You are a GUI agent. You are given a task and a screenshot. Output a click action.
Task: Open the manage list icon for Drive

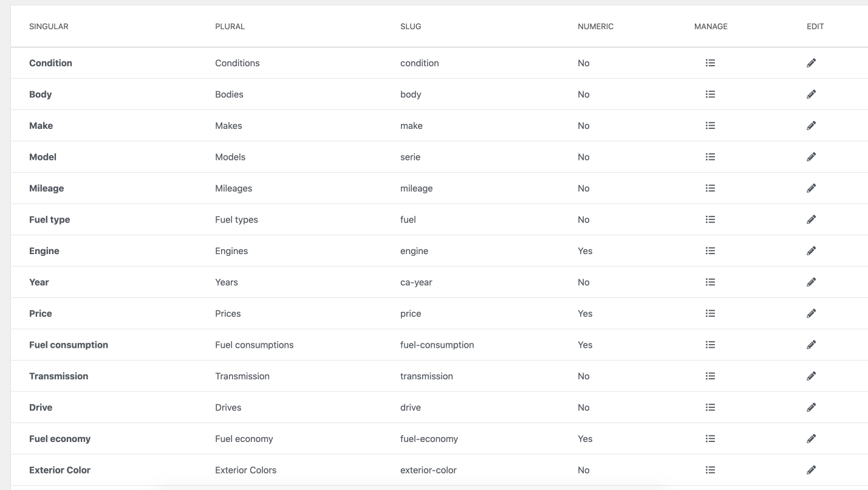710,407
